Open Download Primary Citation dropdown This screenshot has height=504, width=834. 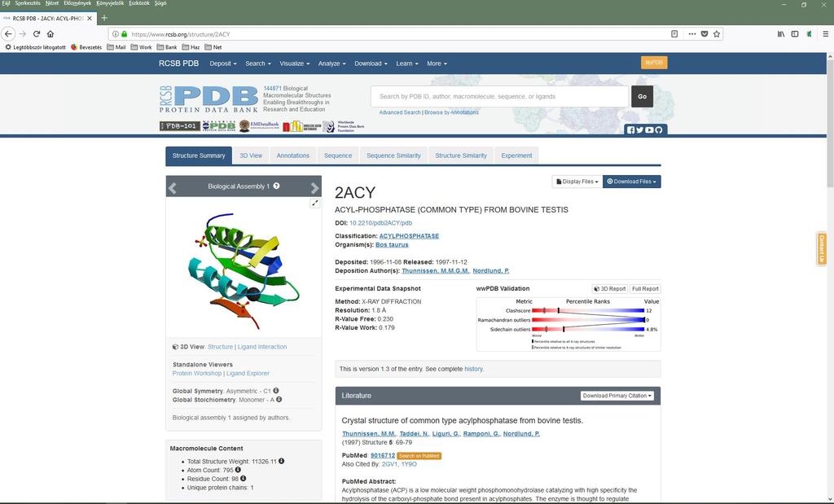tap(617, 396)
